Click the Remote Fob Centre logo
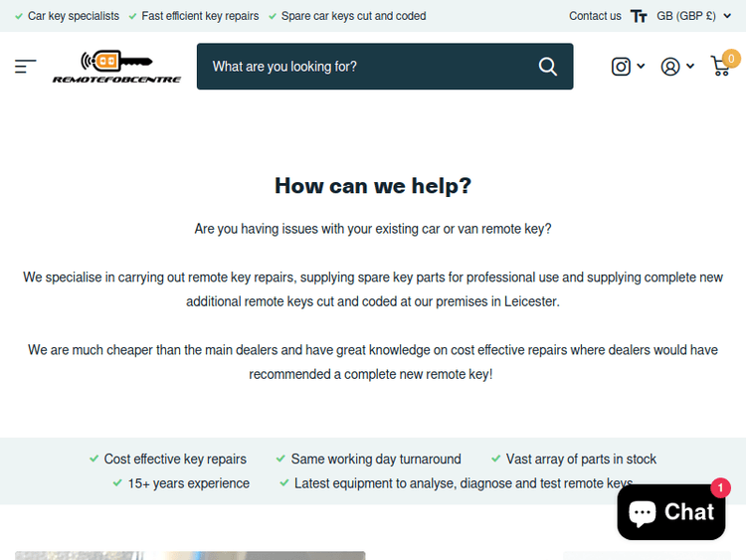The height and width of the screenshot is (560, 746). click(x=116, y=67)
